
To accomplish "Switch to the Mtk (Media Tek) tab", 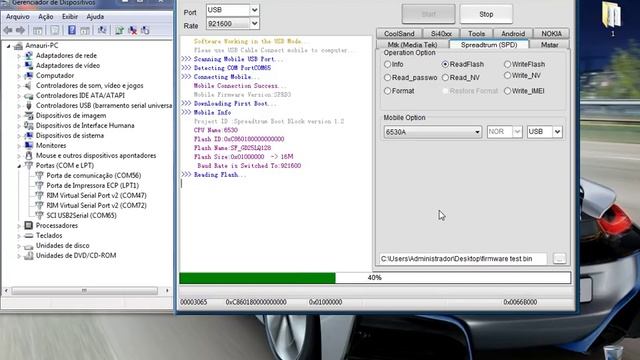I will (412, 45).
